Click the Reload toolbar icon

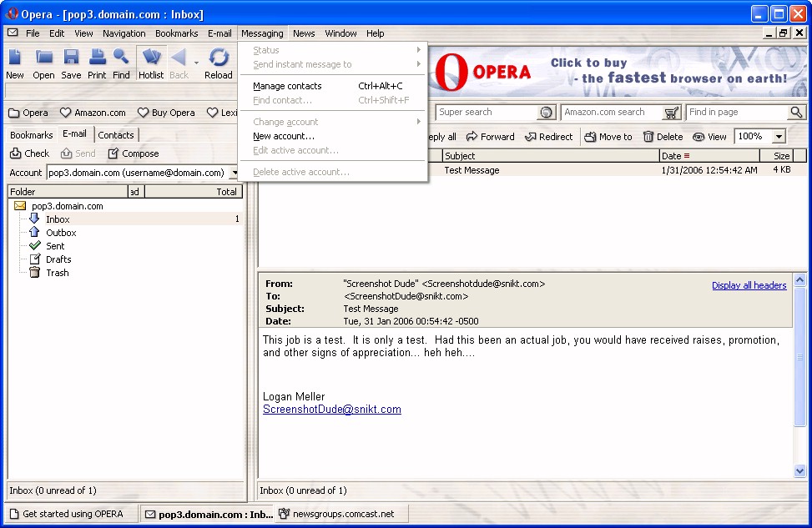click(219, 58)
